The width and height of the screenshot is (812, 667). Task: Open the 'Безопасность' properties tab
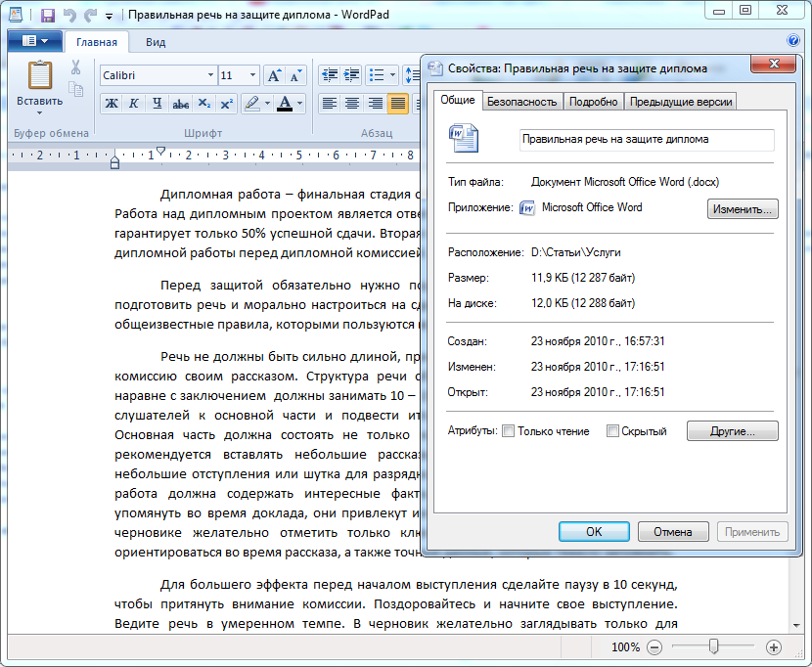tap(522, 102)
